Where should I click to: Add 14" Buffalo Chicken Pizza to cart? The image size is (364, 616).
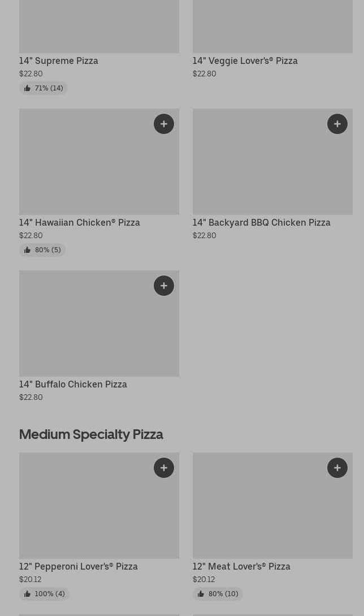(x=164, y=286)
